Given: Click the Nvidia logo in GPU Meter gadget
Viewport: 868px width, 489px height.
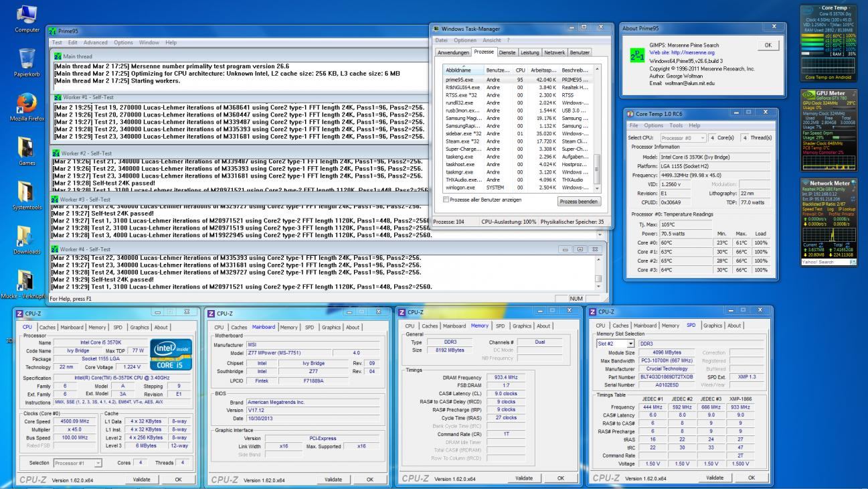Looking at the screenshot, I should [x=808, y=95].
